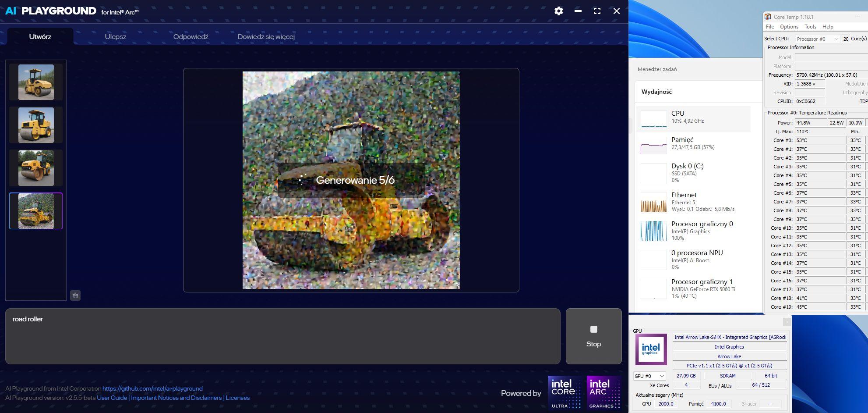
Task: Click the Intel Core Ultra badge
Action: coord(565,393)
